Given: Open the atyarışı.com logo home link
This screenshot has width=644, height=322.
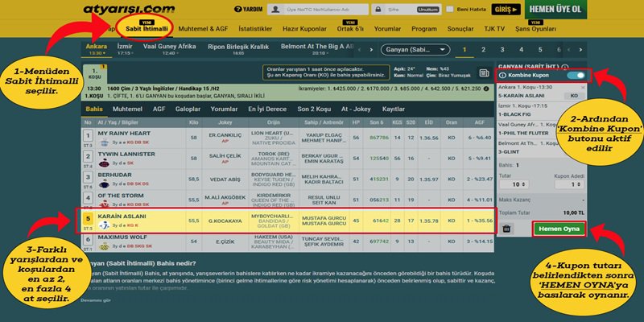Looking at the screenshot, I should (129, 9).
